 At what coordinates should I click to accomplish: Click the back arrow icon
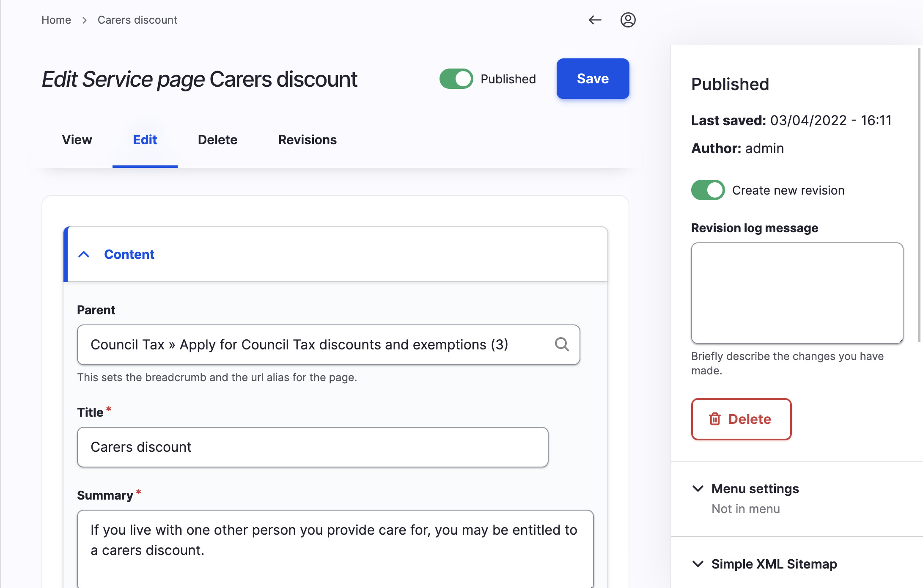(x=595, y=20)
